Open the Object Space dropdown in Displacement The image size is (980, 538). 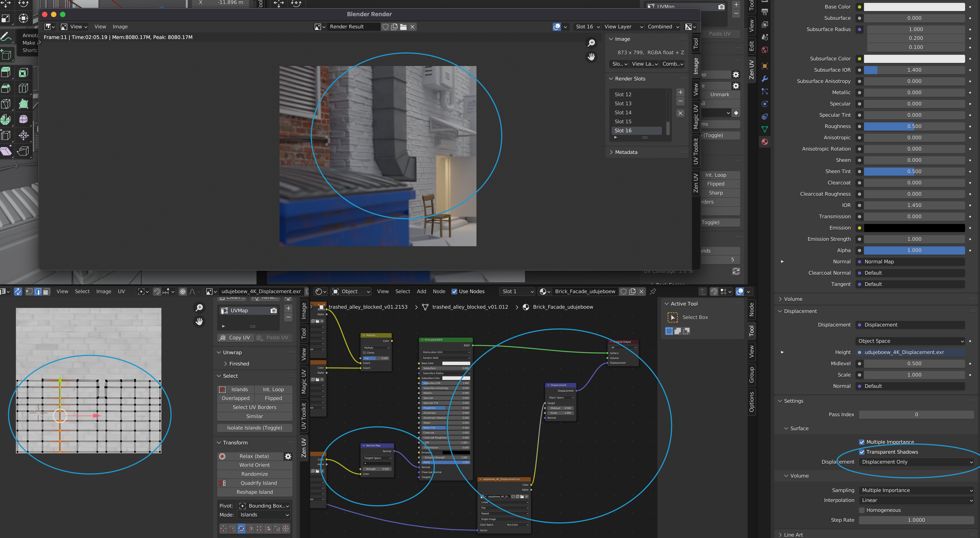point(910,341)
